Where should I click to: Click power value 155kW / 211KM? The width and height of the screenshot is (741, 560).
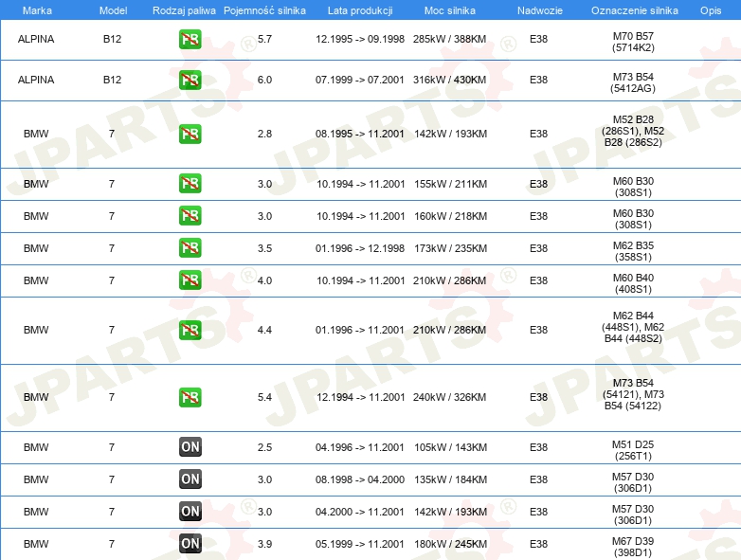tap(450, 184)
